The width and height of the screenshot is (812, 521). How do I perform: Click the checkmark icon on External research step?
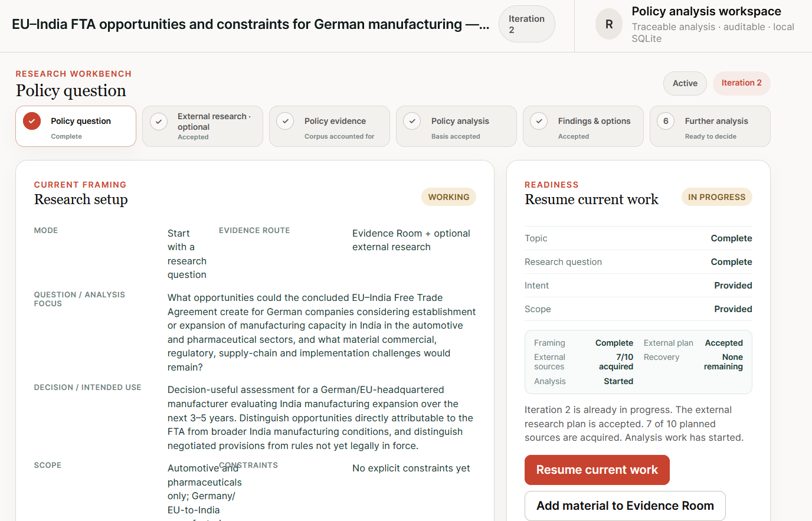point(159,122)
